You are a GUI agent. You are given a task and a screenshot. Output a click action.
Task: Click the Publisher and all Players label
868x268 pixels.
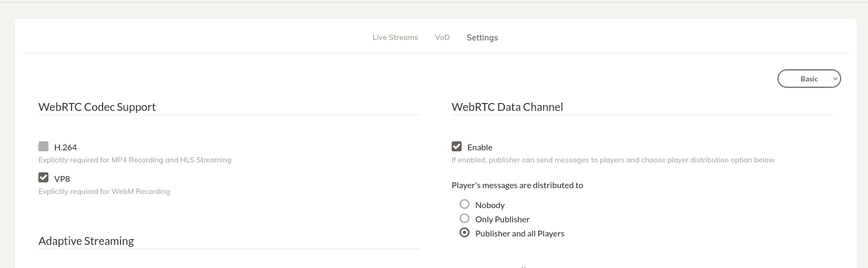(x=520, y=233)
